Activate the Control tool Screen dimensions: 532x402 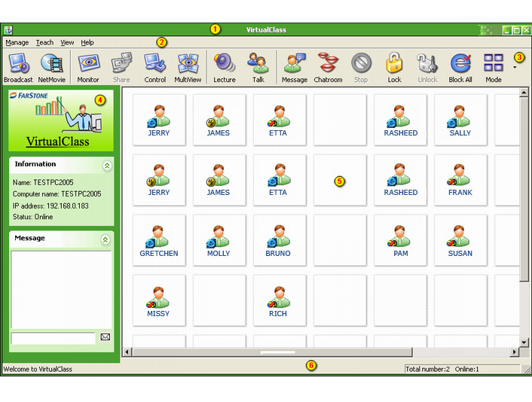point(155,68)
